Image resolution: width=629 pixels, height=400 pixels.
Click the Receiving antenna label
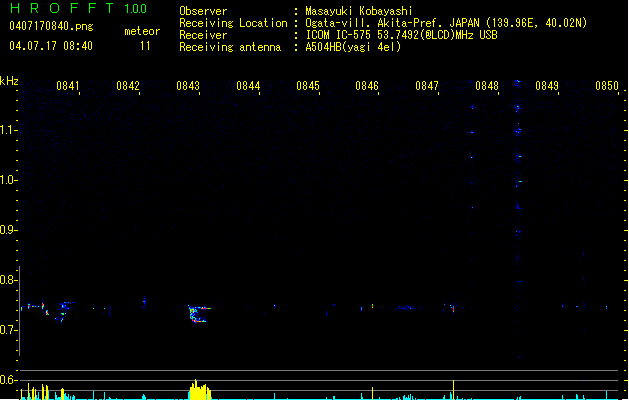pyautogui.click(x=230, y=47)
